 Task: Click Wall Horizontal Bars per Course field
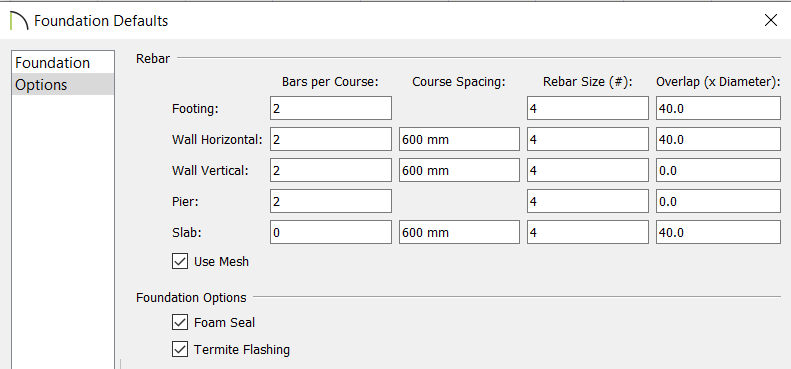tap(331, 139)
